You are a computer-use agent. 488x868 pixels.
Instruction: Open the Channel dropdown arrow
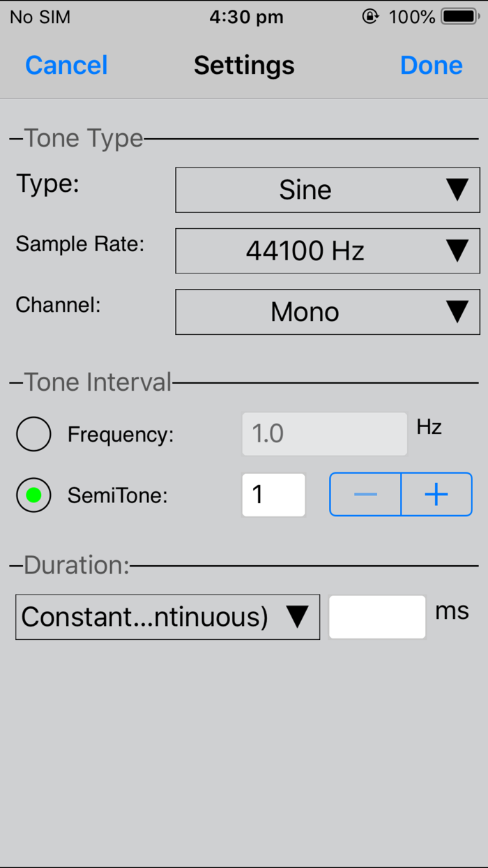(x=458, y=311)
